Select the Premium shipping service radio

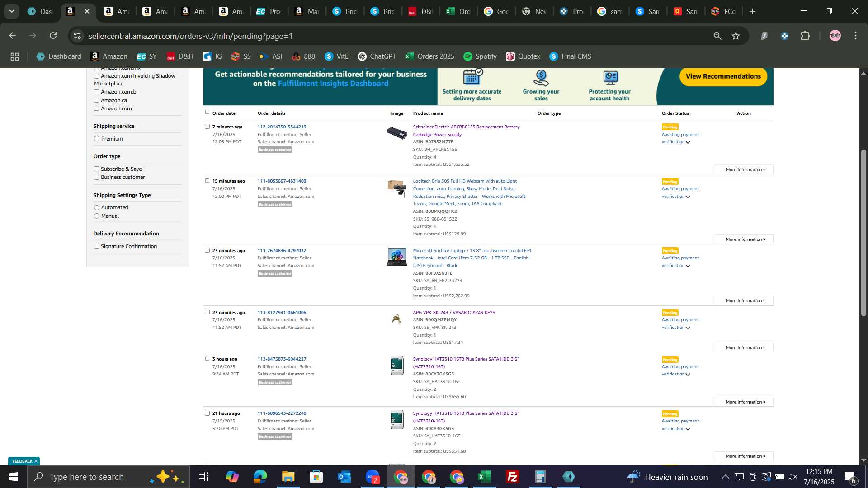(96, 139)
